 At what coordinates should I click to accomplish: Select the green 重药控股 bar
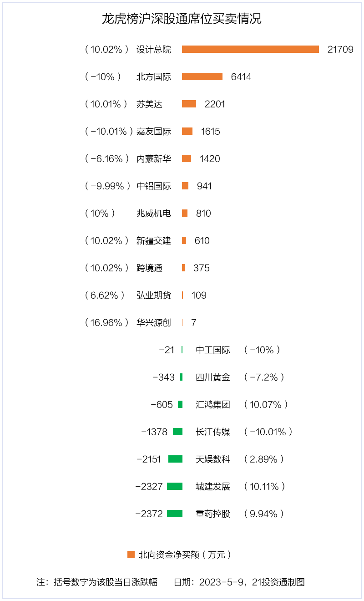(175, 514)
